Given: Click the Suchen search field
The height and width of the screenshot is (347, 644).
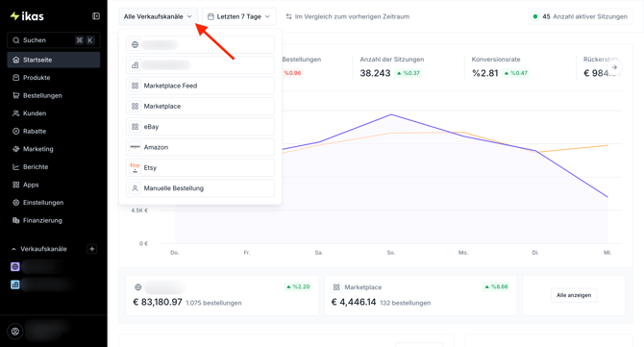Looking at the screenshot, I should coord(54,40).
